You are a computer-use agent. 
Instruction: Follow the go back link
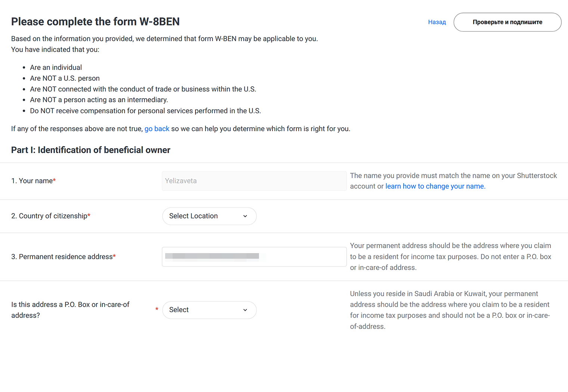pos(157,129)
